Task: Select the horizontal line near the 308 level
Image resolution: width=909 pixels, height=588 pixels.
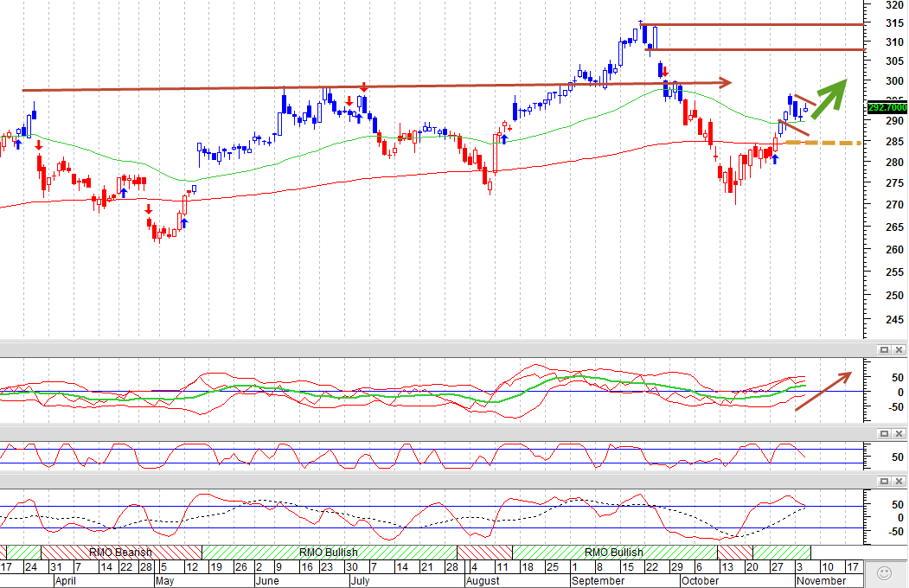Action: pos(756,50)
